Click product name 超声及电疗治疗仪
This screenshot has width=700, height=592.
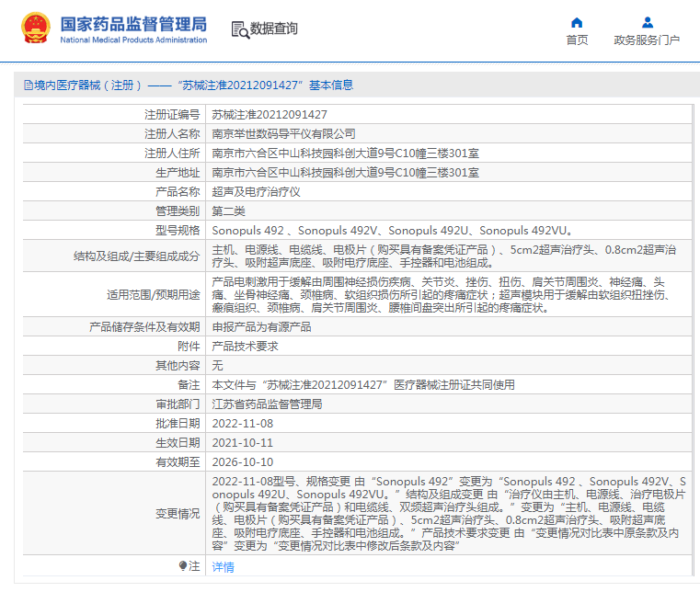tap(257, 192)
